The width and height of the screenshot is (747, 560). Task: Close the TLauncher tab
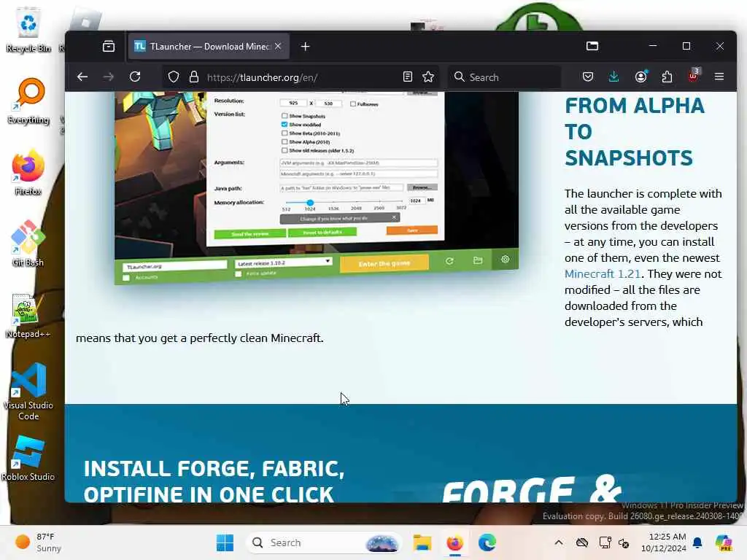[x=278, y=46]
